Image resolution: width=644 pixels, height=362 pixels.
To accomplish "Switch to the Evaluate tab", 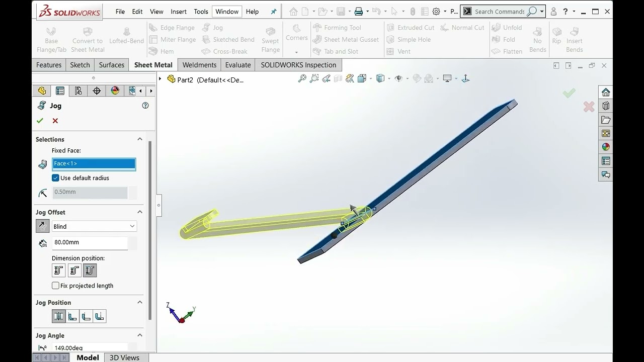I will [x=238, y=65].
